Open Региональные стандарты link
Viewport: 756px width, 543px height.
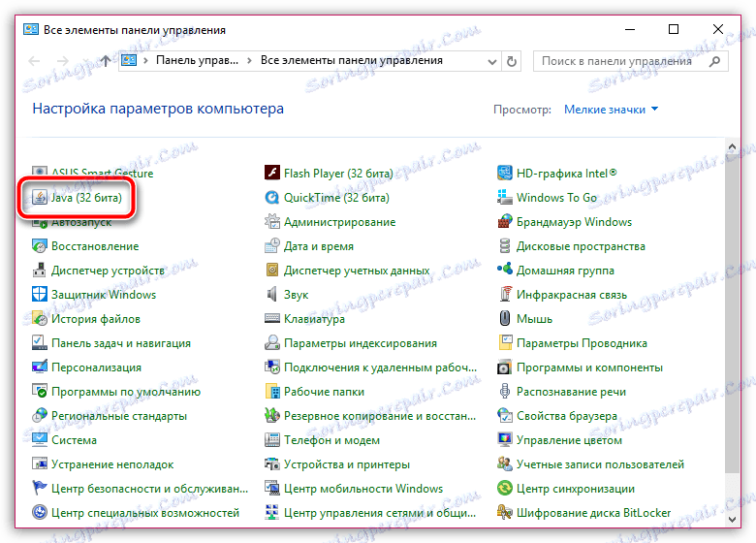(x=119, y=416)
